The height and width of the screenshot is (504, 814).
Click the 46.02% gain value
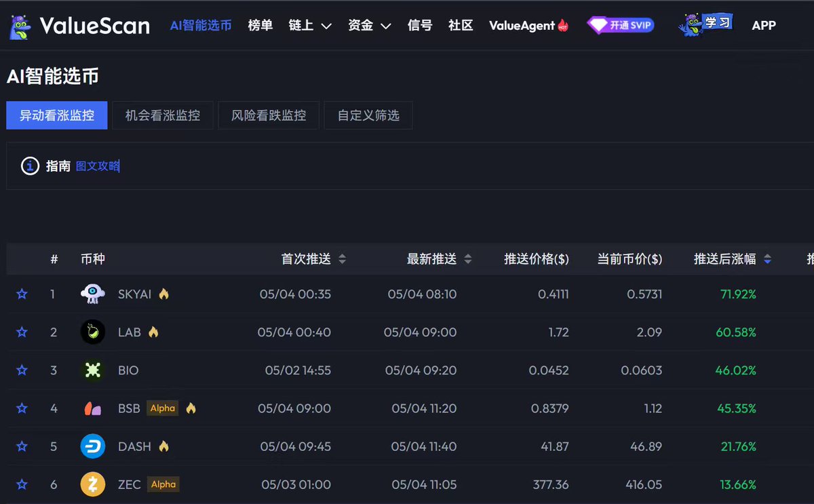point(736,370)
